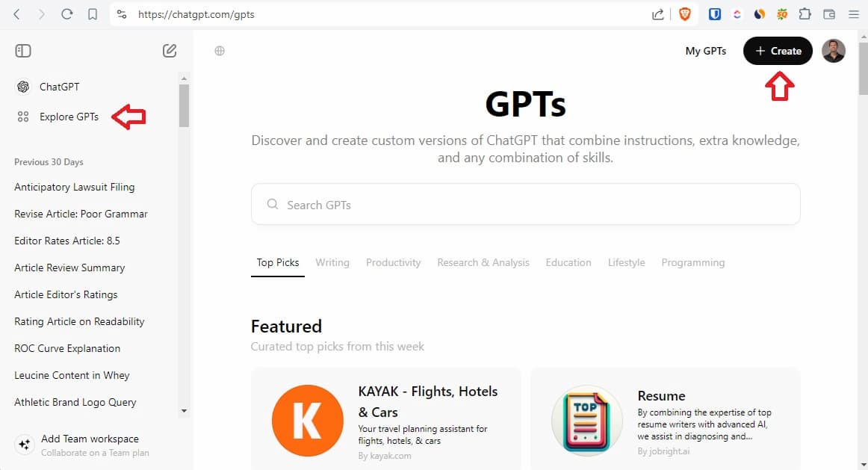
Task: Go back using the browser back arrow
Action: pos(16,14)
